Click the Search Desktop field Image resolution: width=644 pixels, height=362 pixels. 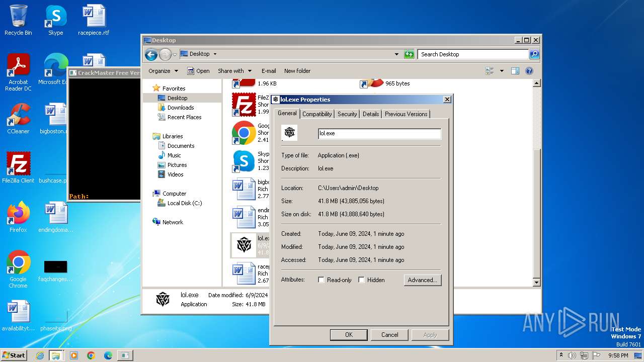473,54
